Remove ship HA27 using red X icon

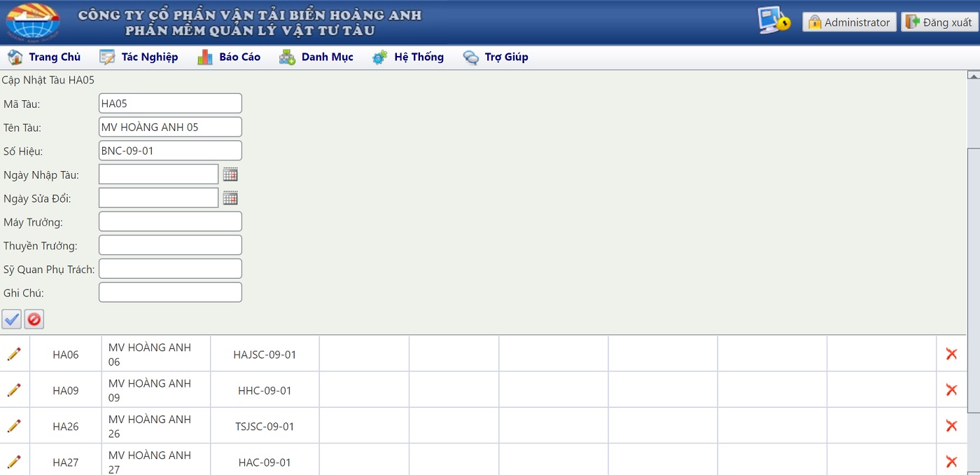(x=951, y=462)
